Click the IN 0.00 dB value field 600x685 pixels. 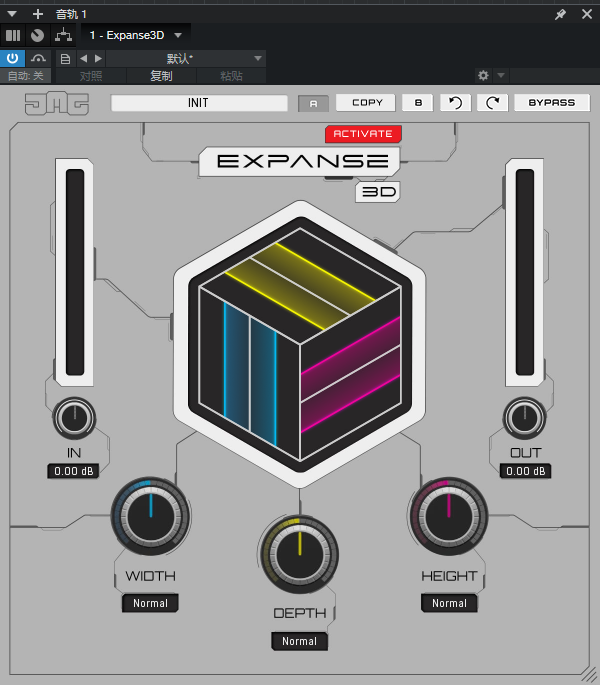tap(73, 471)
